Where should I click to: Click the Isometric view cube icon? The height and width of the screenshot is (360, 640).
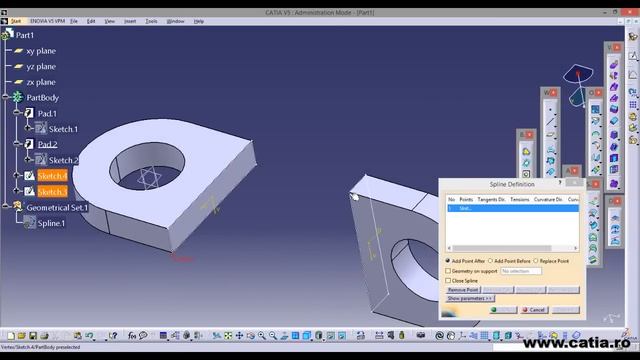[307, 336]
